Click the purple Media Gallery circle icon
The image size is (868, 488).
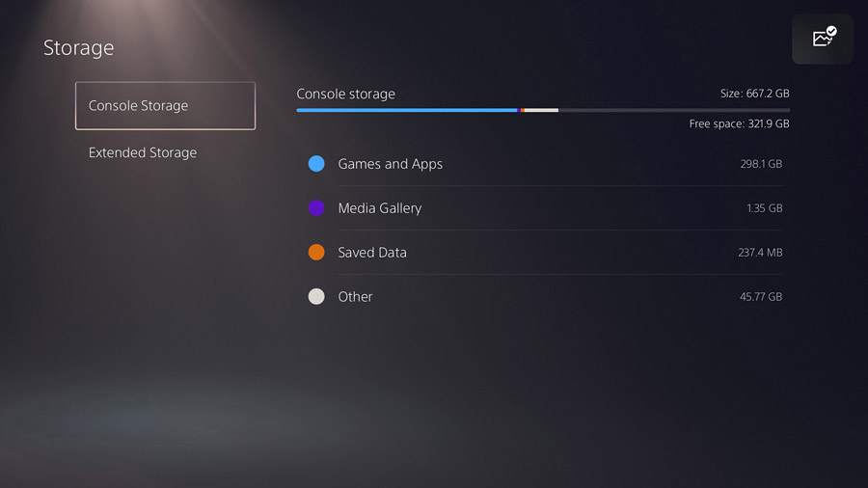click(316, 208)
